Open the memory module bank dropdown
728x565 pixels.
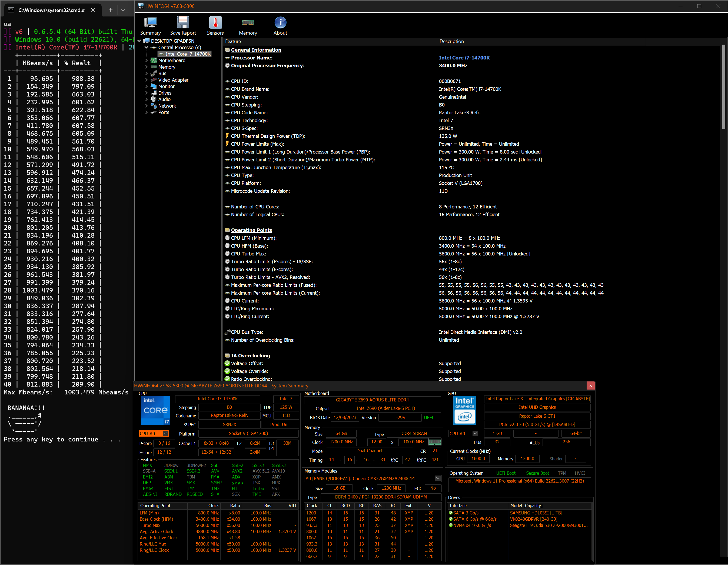point(438,478)
